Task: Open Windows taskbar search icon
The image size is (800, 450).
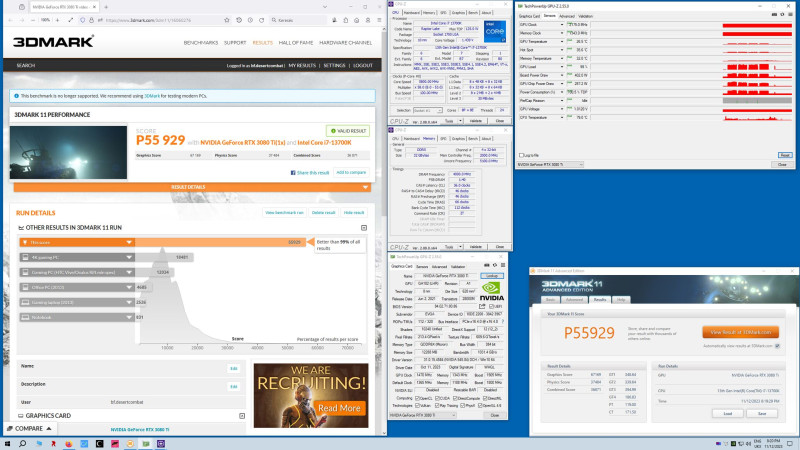Action: [22, 443]
